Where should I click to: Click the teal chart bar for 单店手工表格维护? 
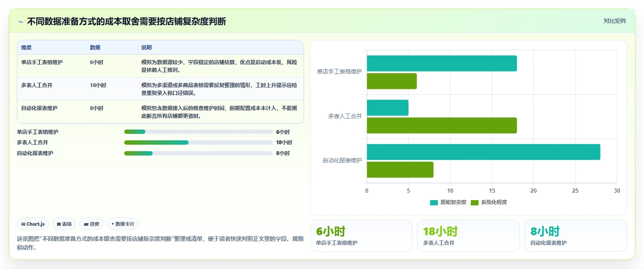pyautogui.click(x=442, y=63)
